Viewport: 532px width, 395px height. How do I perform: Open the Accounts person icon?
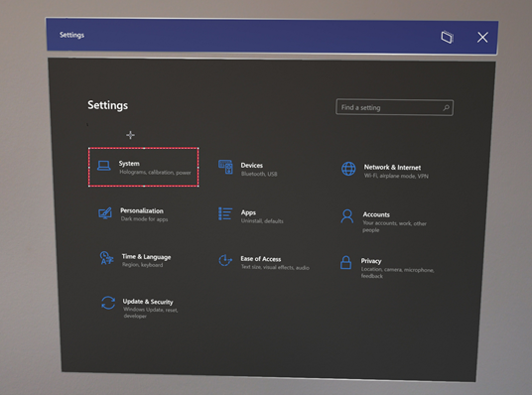coord(346,216)
